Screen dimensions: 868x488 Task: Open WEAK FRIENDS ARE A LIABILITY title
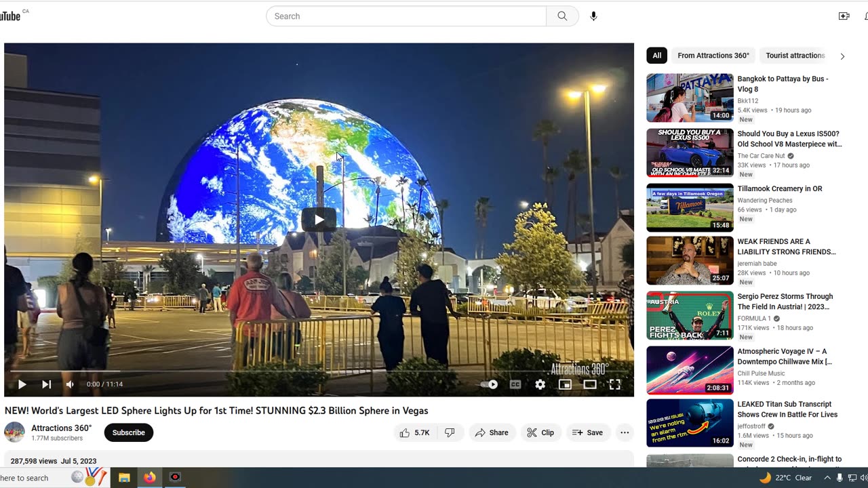(787, 247)
